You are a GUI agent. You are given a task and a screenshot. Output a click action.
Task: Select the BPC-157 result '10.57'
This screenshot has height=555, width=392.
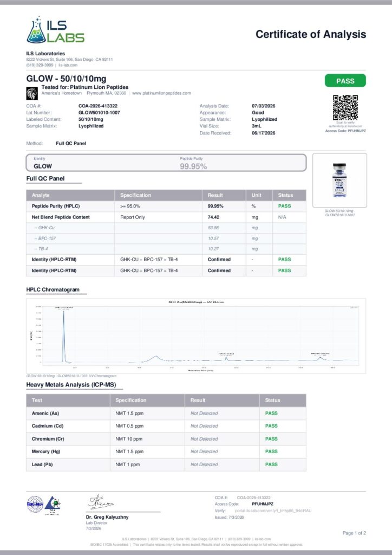[213, 238]
